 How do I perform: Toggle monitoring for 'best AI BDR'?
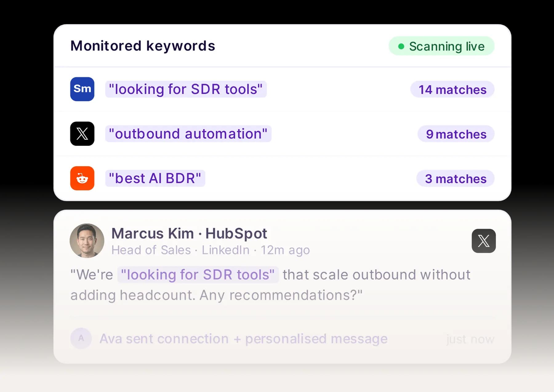(x=155, y=178)
